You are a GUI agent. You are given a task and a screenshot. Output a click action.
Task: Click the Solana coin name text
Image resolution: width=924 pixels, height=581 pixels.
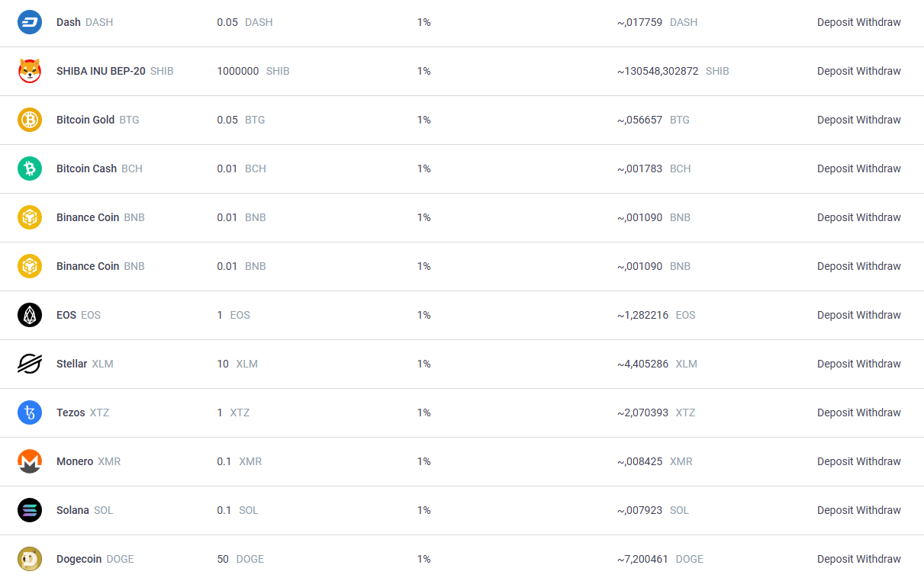pos(72,510)
